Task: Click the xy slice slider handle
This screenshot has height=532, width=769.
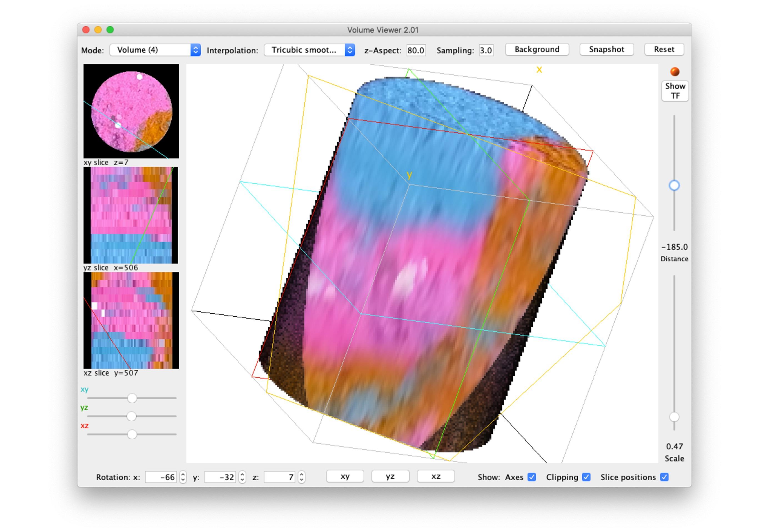Action: coord(132,398)
